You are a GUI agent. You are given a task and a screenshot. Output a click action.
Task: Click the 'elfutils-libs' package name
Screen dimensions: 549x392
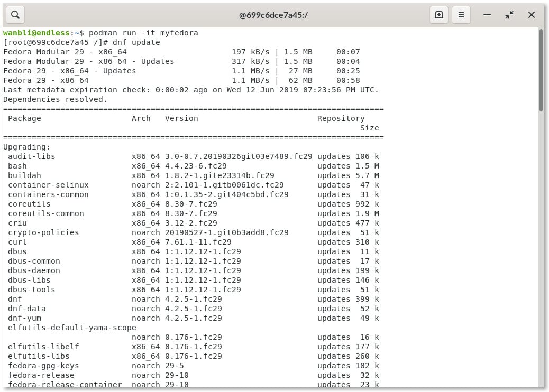(39, 356)
